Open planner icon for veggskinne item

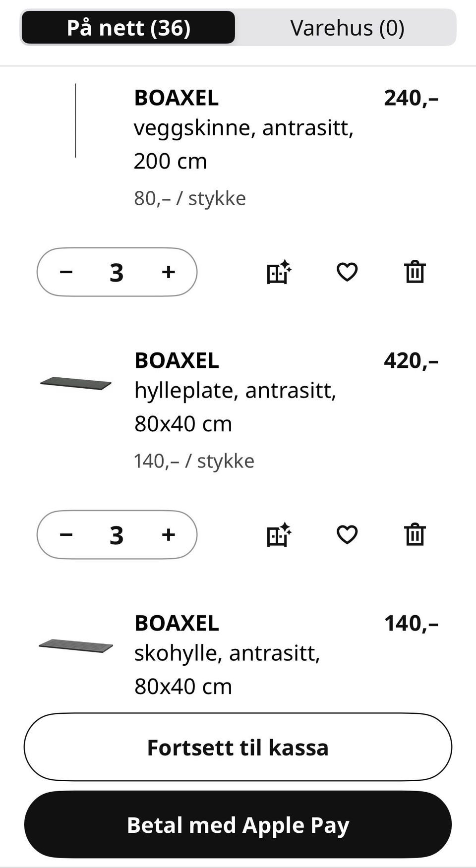(279, 272)
